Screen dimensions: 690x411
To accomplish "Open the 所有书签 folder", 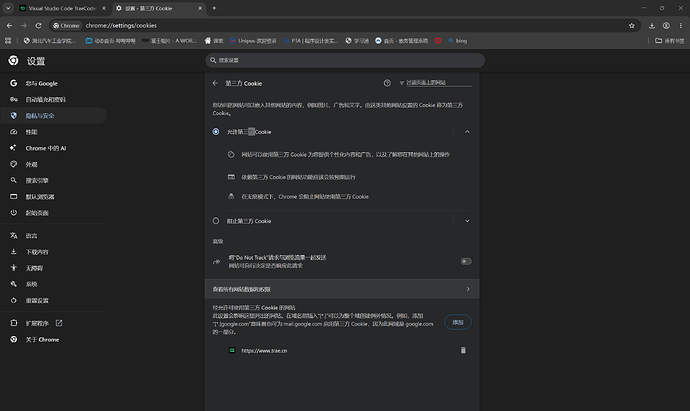I will click(670, 40).
